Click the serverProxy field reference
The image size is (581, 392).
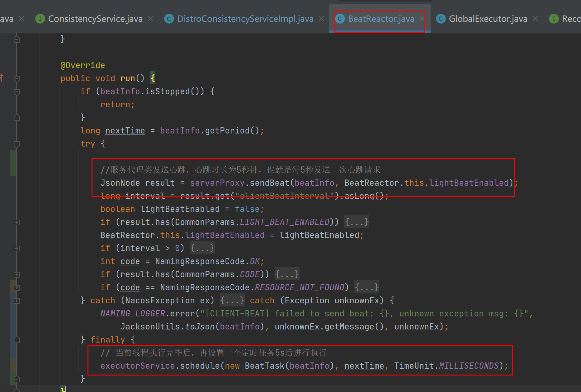point(217,183)
